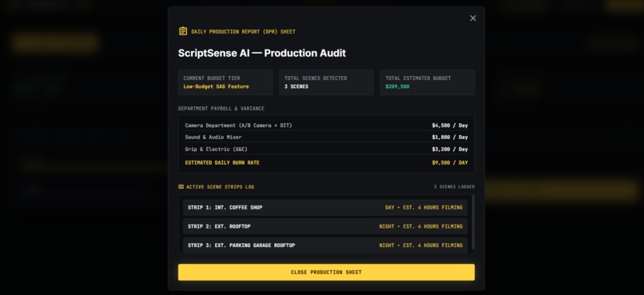Click the ScriptSense AI — Production Audit title
The width and height of the screenshot is (644, 295).
click(x=262, y=53)
